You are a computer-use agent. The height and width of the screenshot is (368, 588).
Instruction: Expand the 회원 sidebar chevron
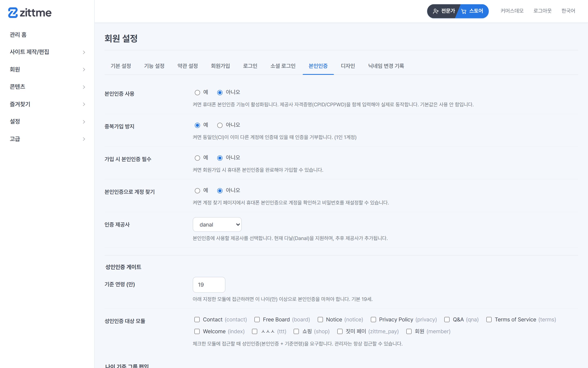[x=84, y=70]
